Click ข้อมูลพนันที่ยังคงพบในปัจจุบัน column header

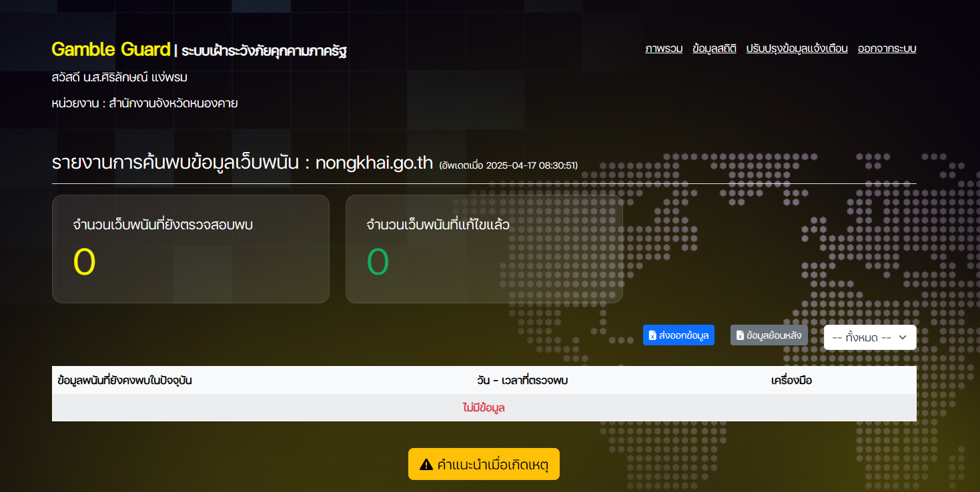tap(125, 381)
